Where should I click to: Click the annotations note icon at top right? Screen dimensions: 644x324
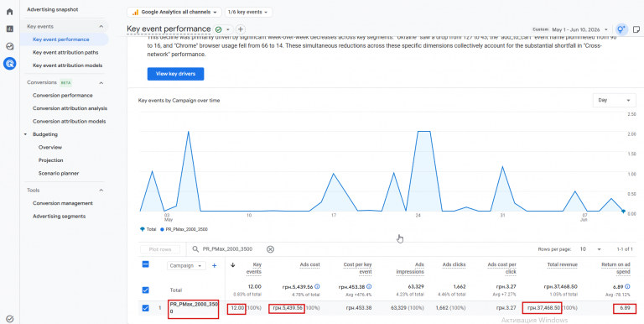click(x=636, y=29)
